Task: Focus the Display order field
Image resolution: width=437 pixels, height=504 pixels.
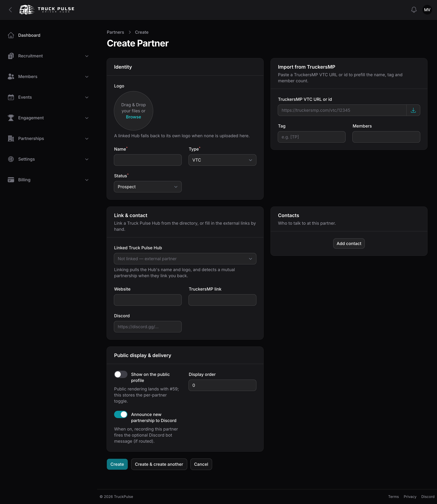Action: point(222,385)
